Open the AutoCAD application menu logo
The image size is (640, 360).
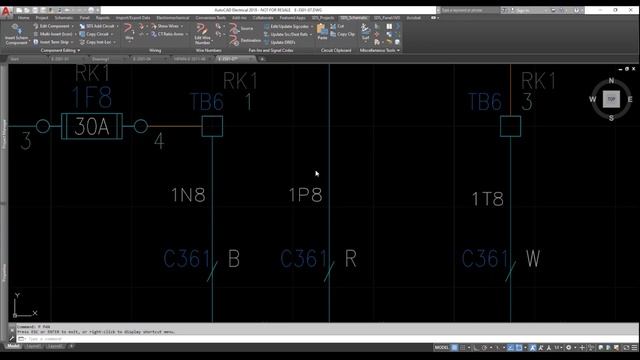click(x=6, y=11)
